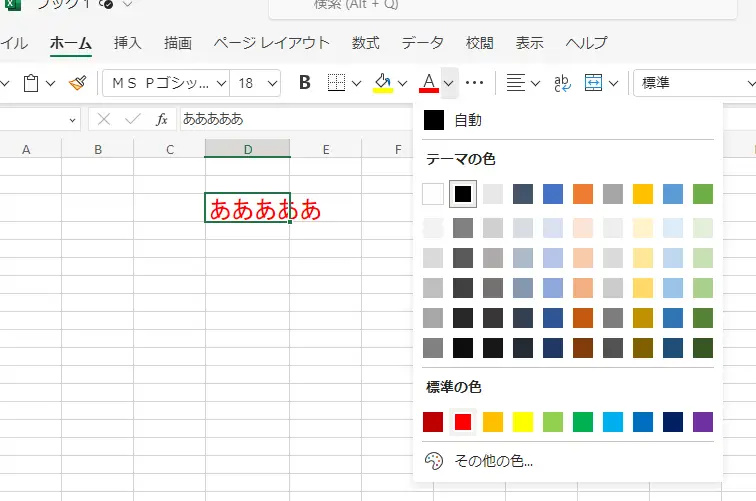The image size is (756, 501).
Task: Open the 挿入 ribbon tab
Action: (x=127, y=43)
